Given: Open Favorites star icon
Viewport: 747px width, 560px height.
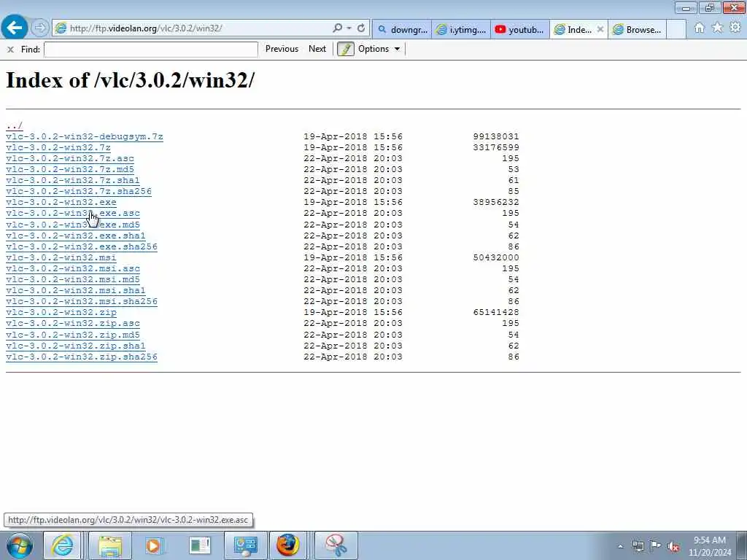Looking at the screenshot, I should (717, 28).
